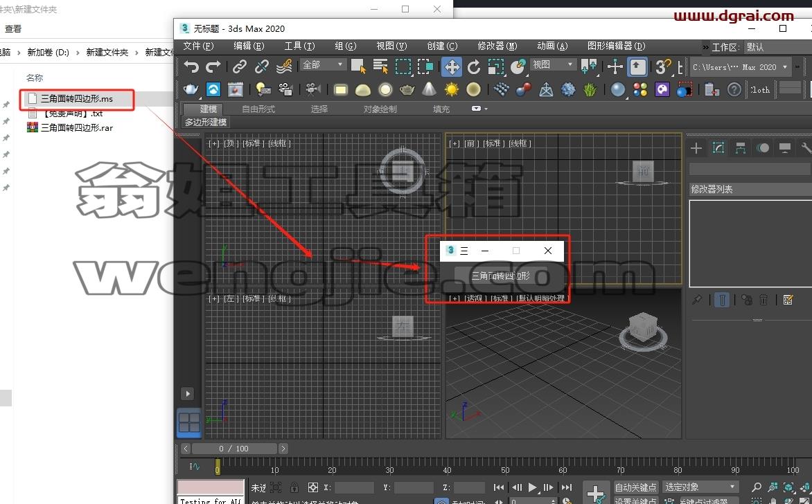812x504 pixels.
Task: Open the 创建(C) menu
Action: tap(442, 46)
